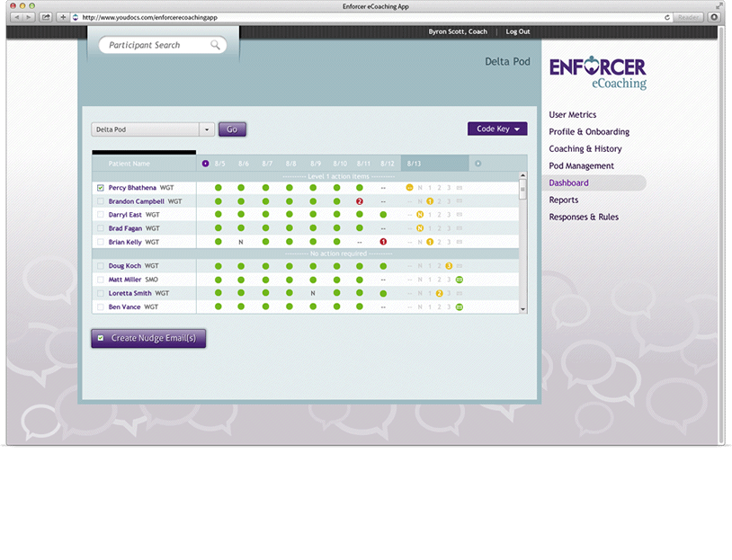Viewport: 732px width, 560px height.
Task: Open the Reports section in sidebar
Action: pyautogui.click(x=564, y=200)
